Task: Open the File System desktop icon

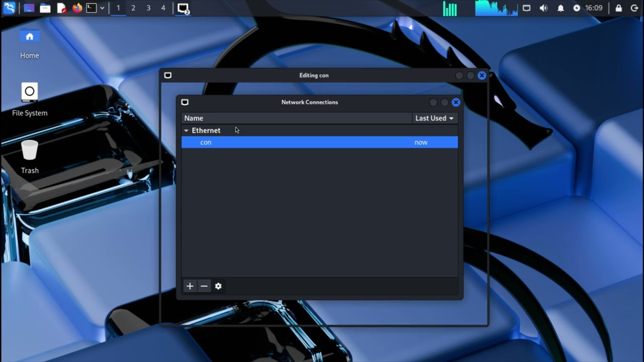Action: point(30,100)
